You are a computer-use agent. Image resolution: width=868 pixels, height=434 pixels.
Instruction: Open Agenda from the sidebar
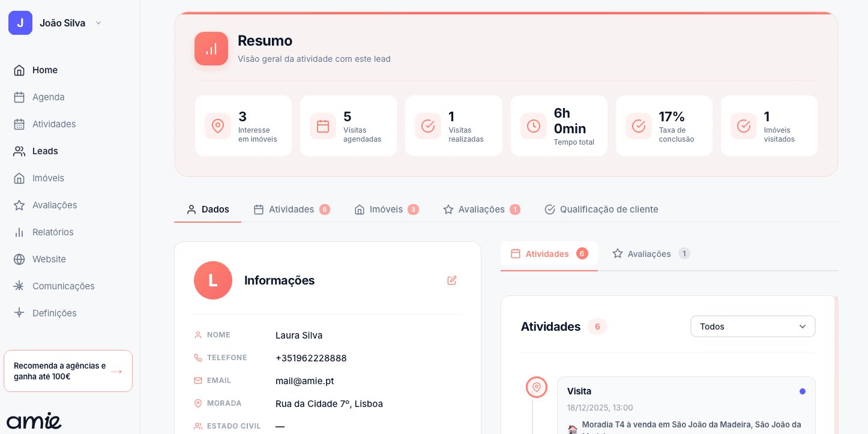point(48,97)
